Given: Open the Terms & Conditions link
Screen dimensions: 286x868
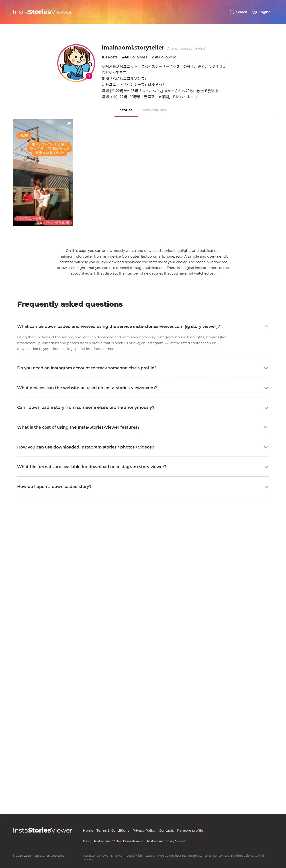Looking at the screenshot, I should [x=113, y=830].
